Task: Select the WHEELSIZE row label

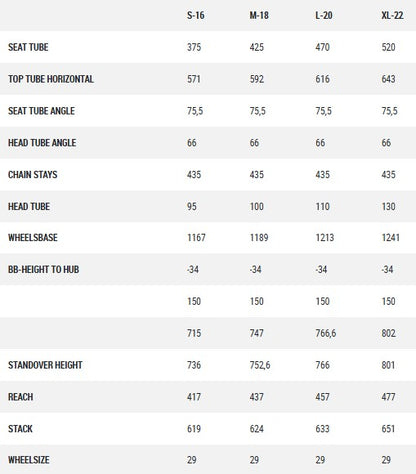Action: tap(29, 460)
